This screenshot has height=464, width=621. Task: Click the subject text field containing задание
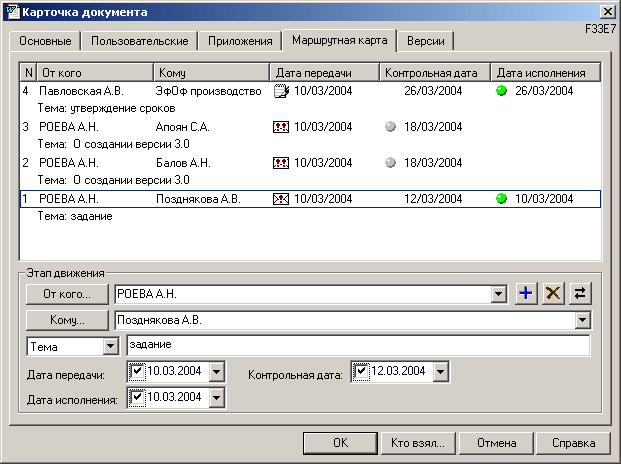[358, 346]
